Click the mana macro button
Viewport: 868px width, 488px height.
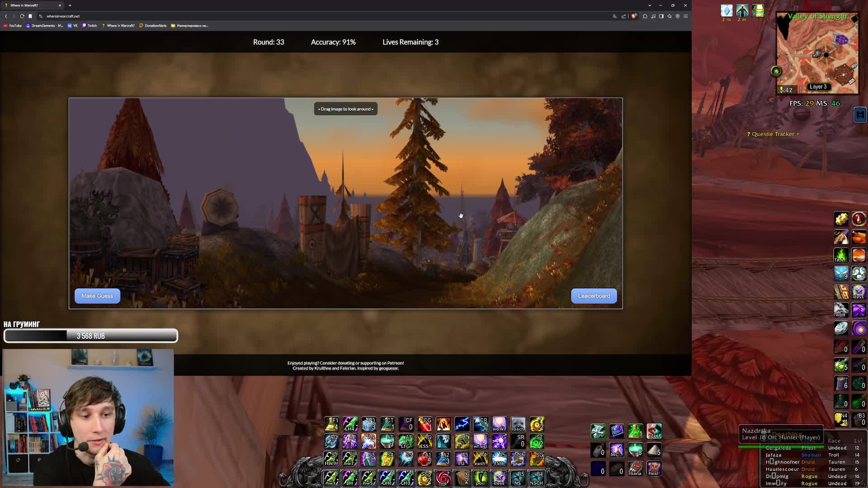635,468
